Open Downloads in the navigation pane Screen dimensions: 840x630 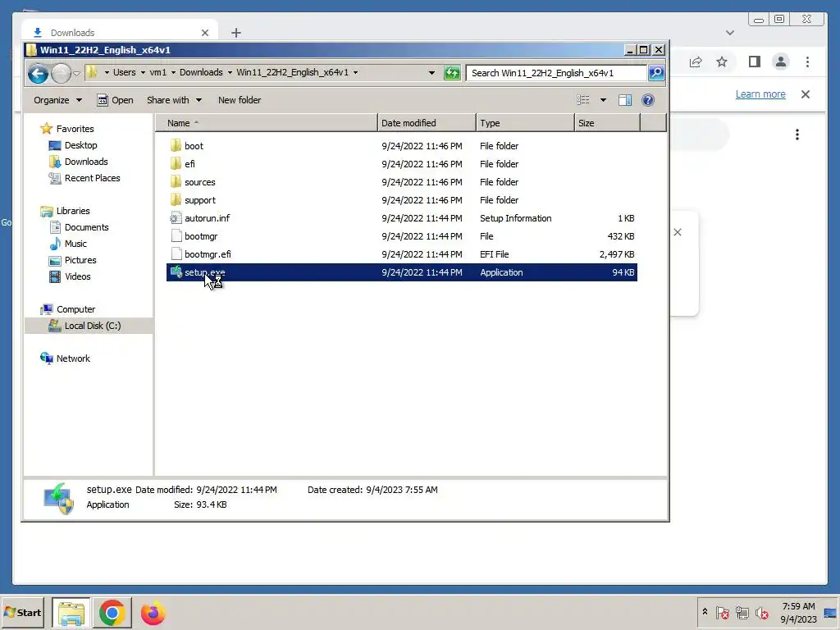(x=78, y=162)
